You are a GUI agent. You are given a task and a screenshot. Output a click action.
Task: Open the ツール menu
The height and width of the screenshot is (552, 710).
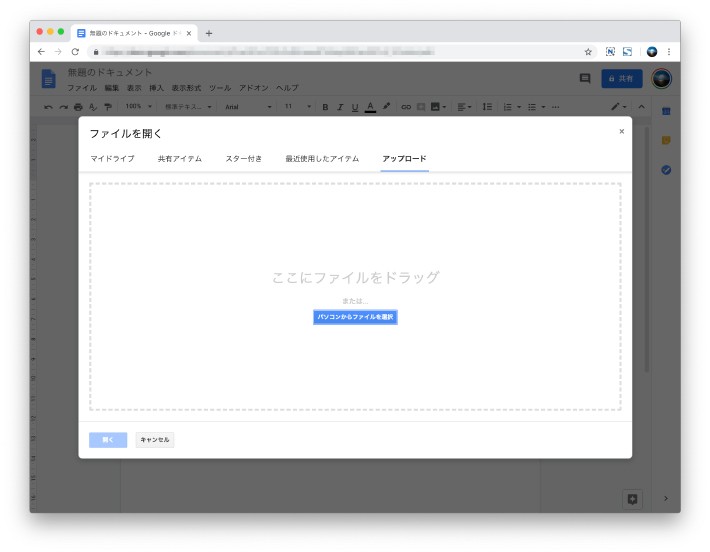[220, 88]
